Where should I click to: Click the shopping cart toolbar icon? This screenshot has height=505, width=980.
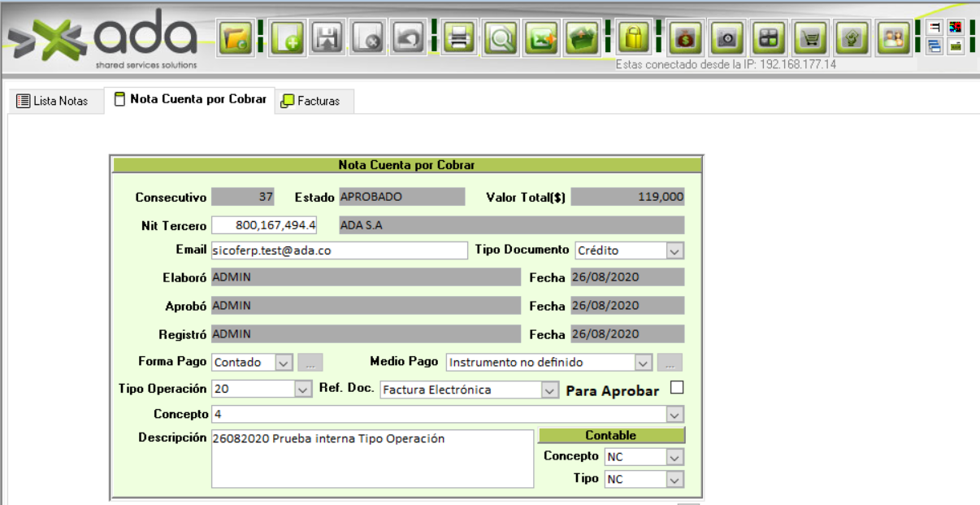click(810, 38)
